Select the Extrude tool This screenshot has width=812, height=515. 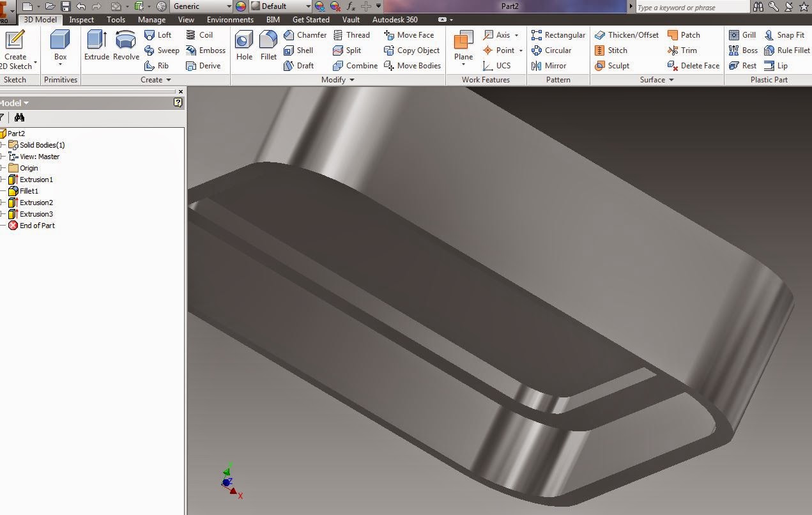coord(96,45)
